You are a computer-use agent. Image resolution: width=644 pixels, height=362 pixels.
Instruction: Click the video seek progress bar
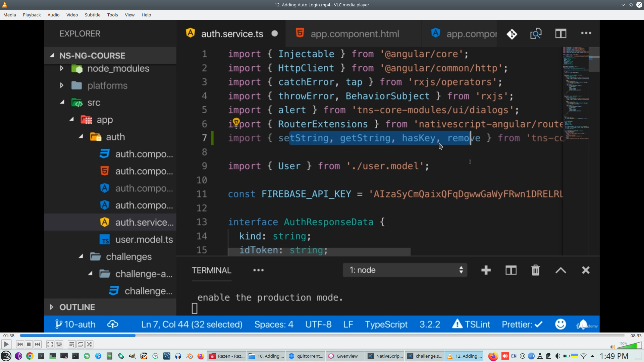[322, 336]
